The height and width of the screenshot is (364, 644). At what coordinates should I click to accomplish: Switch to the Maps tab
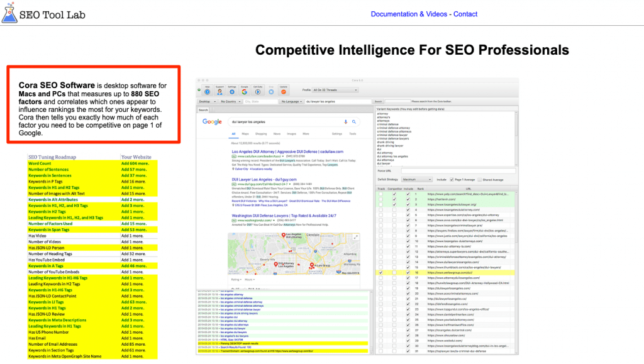click(245, 134)
